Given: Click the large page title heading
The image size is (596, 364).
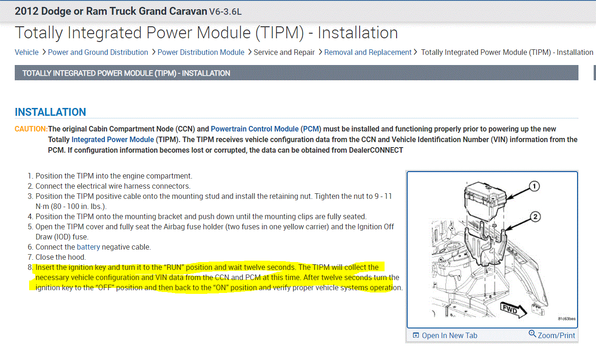Looking at the screenshot, I should pyautogui.click(x=206, y=33).
